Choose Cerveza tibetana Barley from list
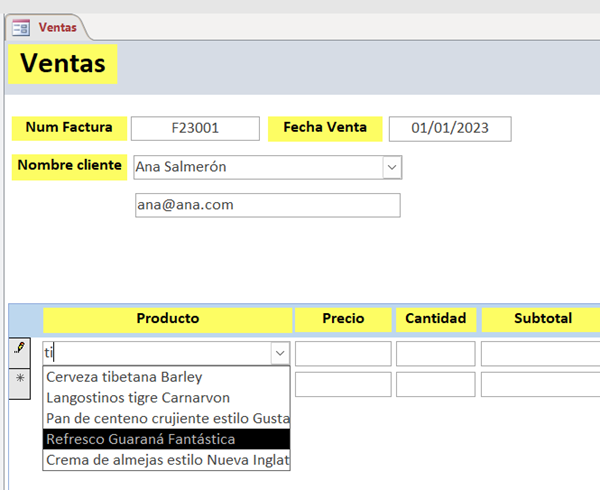Screen dimensions: 600x490 tap(124, 377)
